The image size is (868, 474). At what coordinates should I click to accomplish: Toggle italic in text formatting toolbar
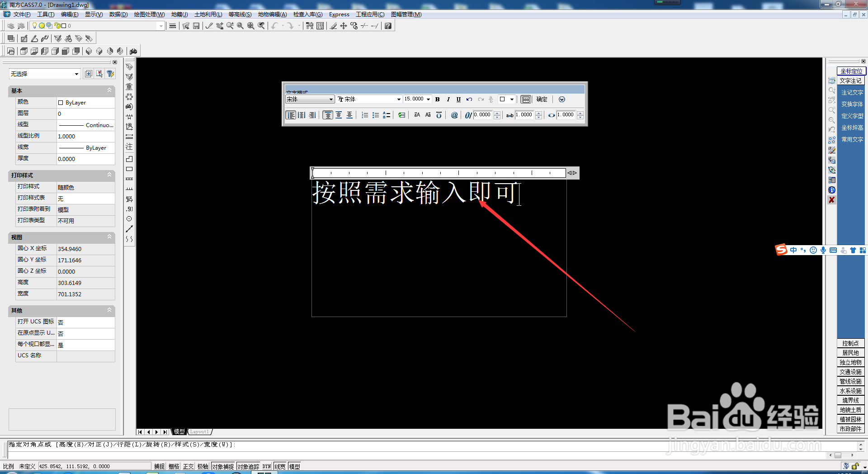click(x=448, y=100)
